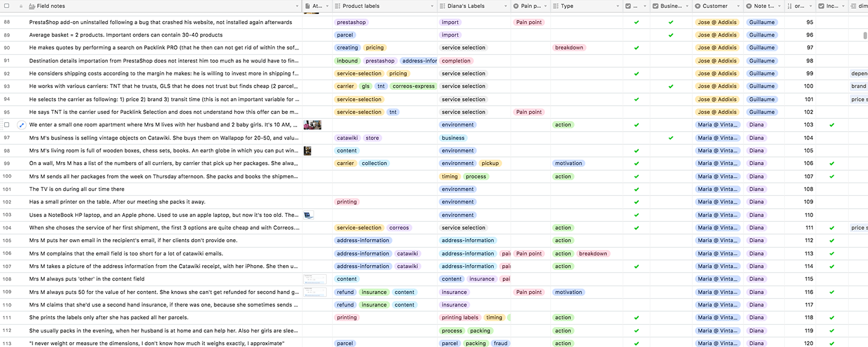Click the single-select icon of Note t... column

tap(748, 6)
